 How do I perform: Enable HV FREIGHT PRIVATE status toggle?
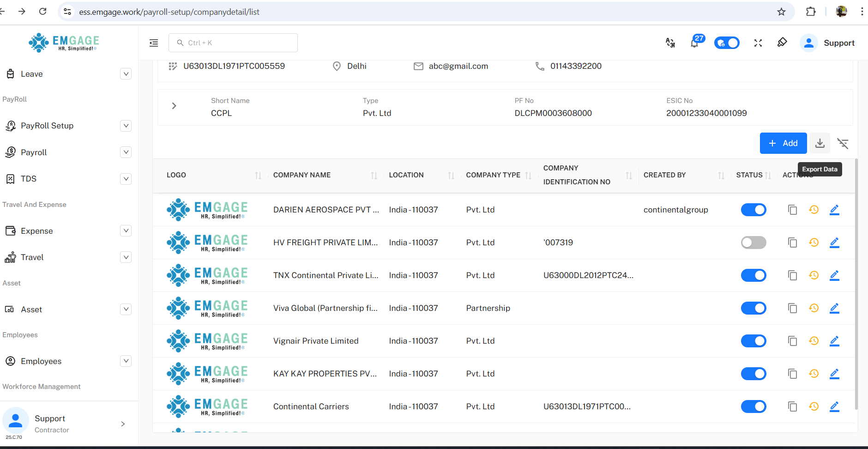click(753, 243)
